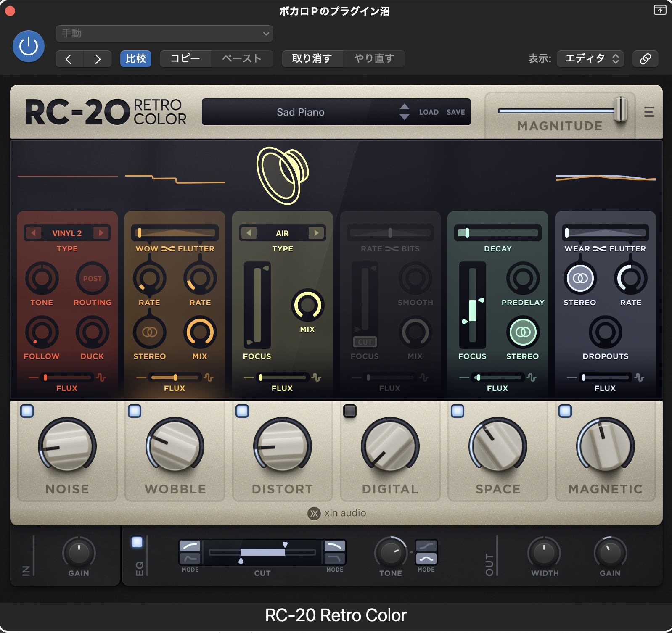
Task: Select previous distortion type left of AIR
Action: click(249, 233)
